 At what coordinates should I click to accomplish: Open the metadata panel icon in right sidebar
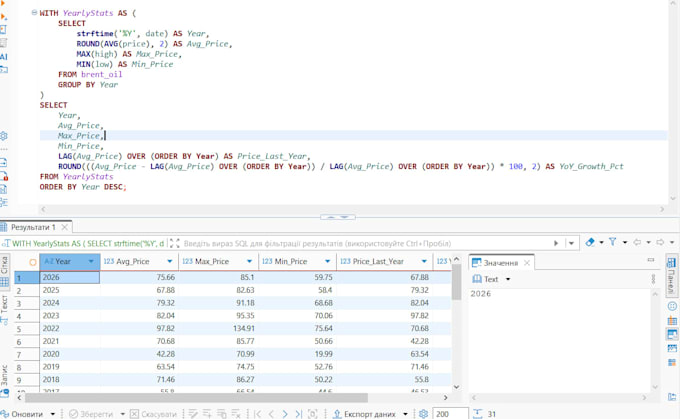point(672,348)
